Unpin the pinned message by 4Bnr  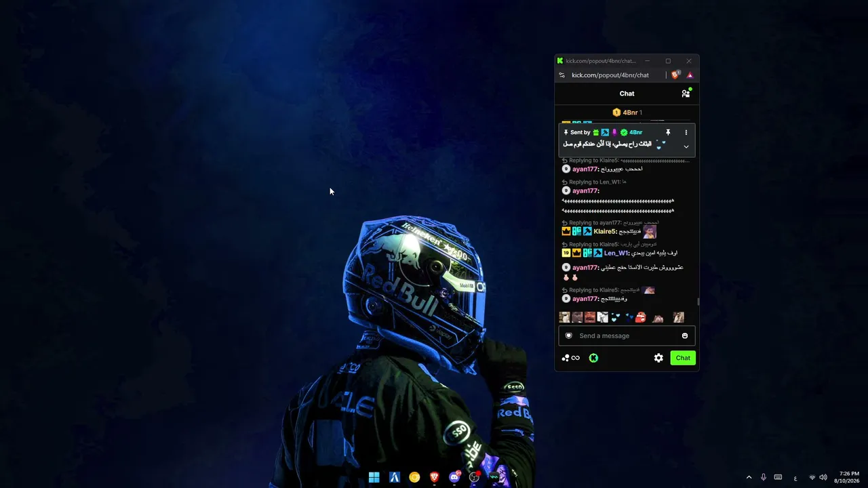pyautogui.click(x=668, y=132)
